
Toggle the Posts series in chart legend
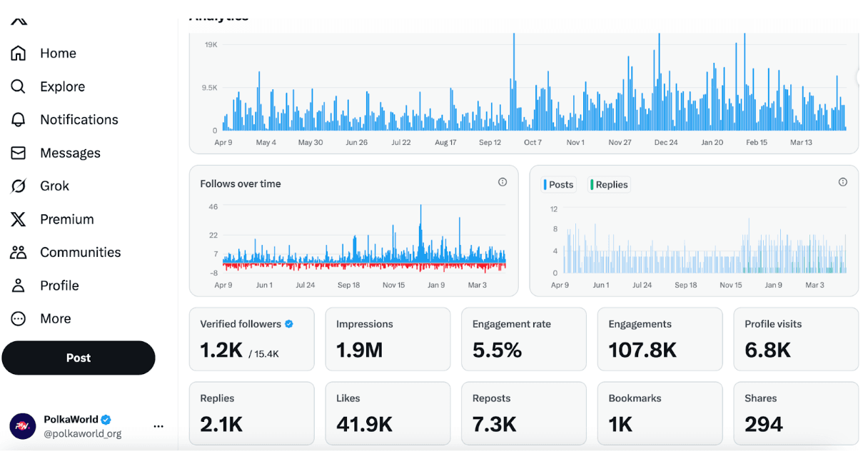[x=558, y=185]
